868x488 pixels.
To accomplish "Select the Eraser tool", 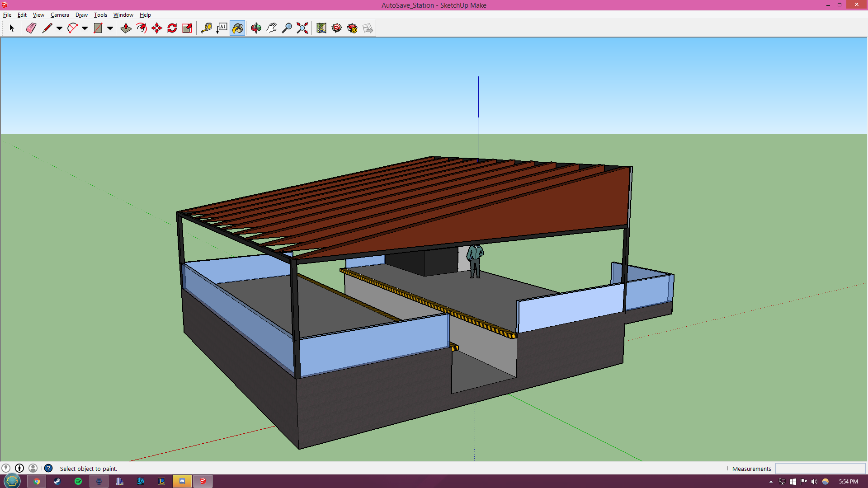I will (x=31, y=28).
